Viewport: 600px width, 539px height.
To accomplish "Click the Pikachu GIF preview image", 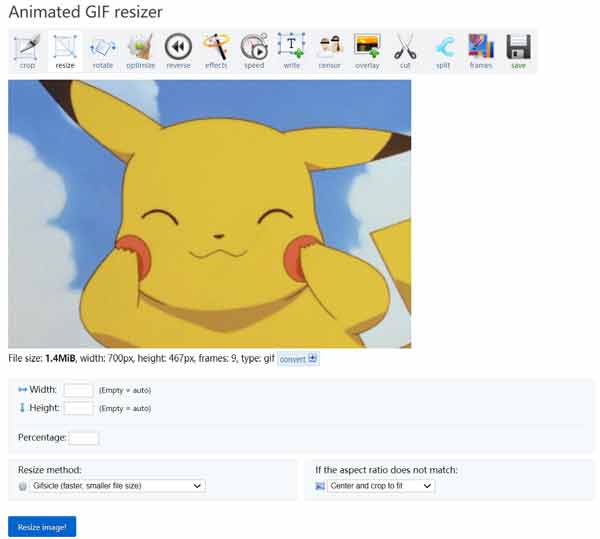I will click(210, 214).
